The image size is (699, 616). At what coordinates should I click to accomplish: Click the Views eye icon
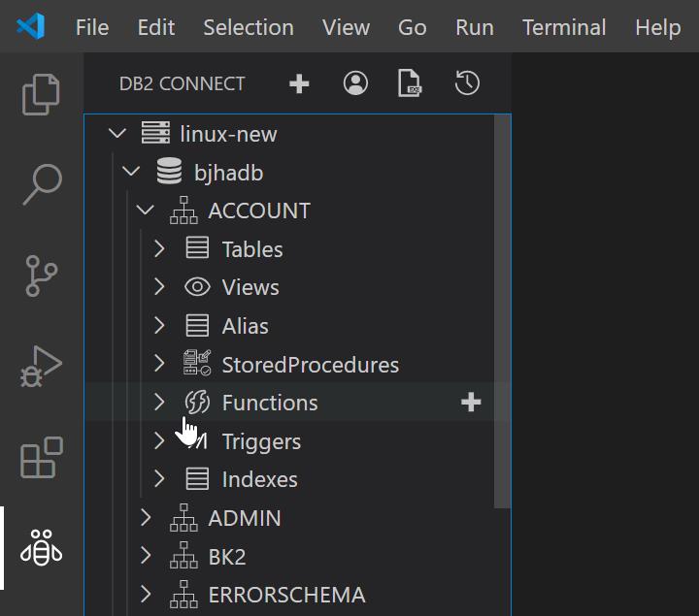pos(197,287)
